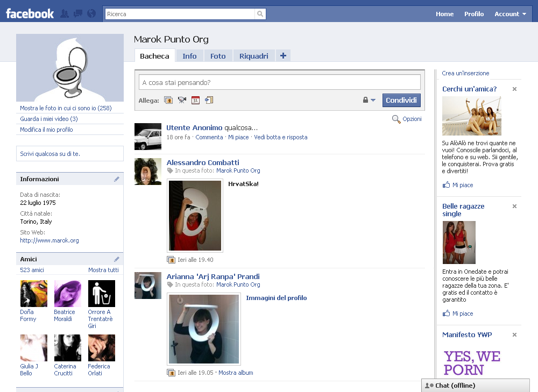Open the http://www.marok.org website link
The width and height of the screenshot is (538, 392).
[x=49, y=240]
